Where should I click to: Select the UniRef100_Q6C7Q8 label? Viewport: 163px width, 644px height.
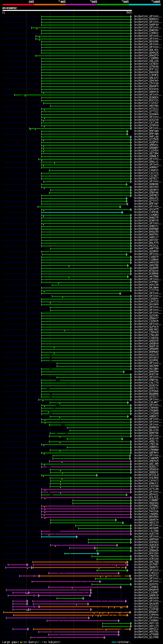146,562
